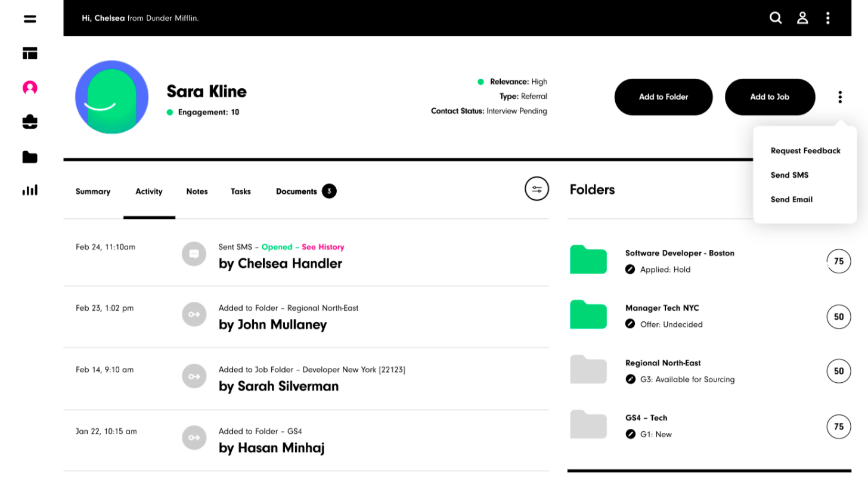Open the dashboard layout icon in sidebar
The height and width of the screenshot is (489, 868).
pyautogui.click(x=30, y=54)
